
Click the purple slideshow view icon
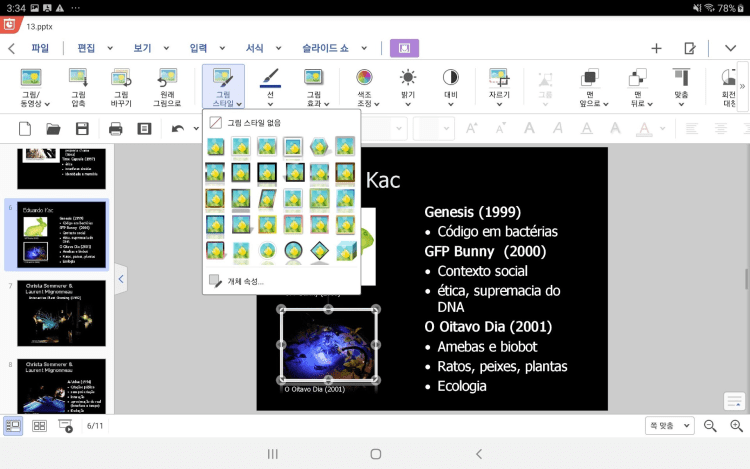click(404, 48)
